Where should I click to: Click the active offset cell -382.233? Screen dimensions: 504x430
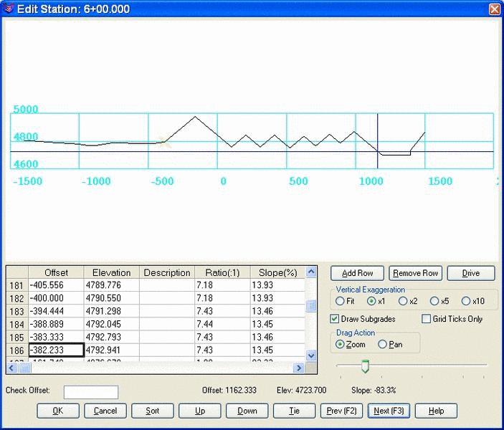coord(56,350)
